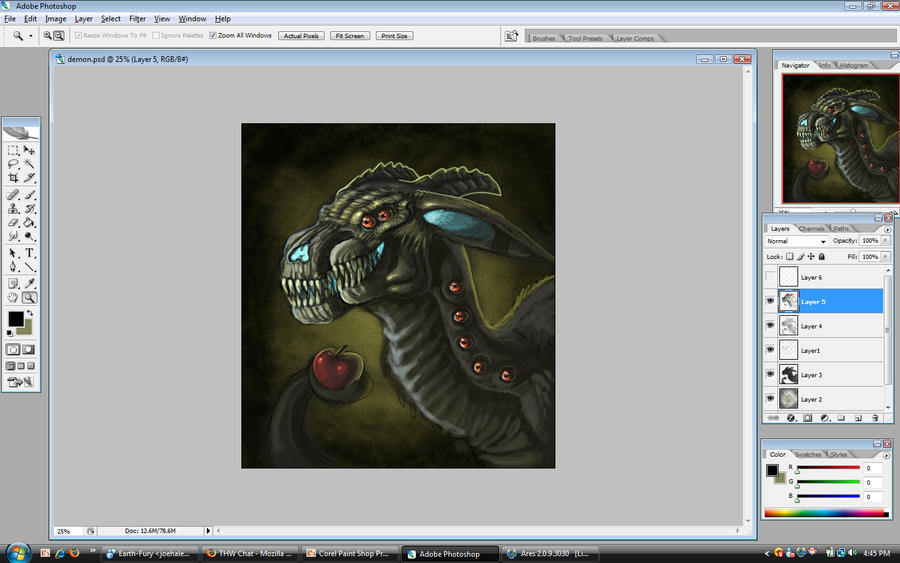Viewport: 900px width, 563px height.
Task: Click the foreground color swatch in toolbox
Action: click(x=15, y=319)
